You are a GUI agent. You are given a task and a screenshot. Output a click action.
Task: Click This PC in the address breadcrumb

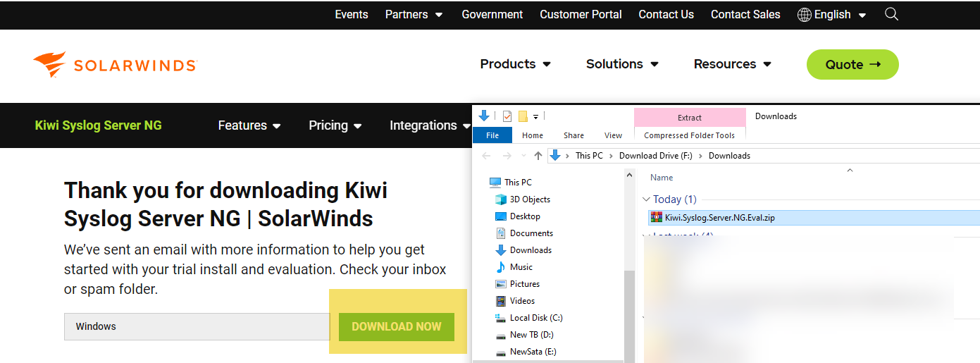pyautogui.click(x=589, y=156)
